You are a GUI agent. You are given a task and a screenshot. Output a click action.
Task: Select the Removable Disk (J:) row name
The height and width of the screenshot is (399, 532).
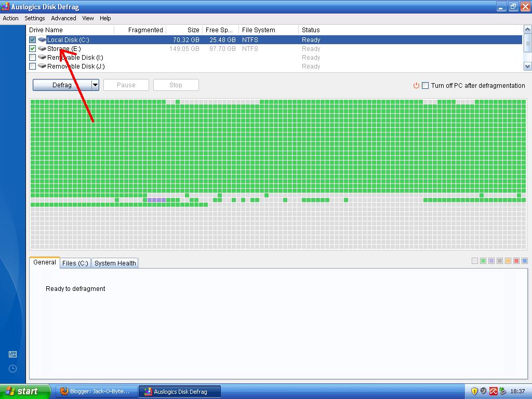pos(76,66)
